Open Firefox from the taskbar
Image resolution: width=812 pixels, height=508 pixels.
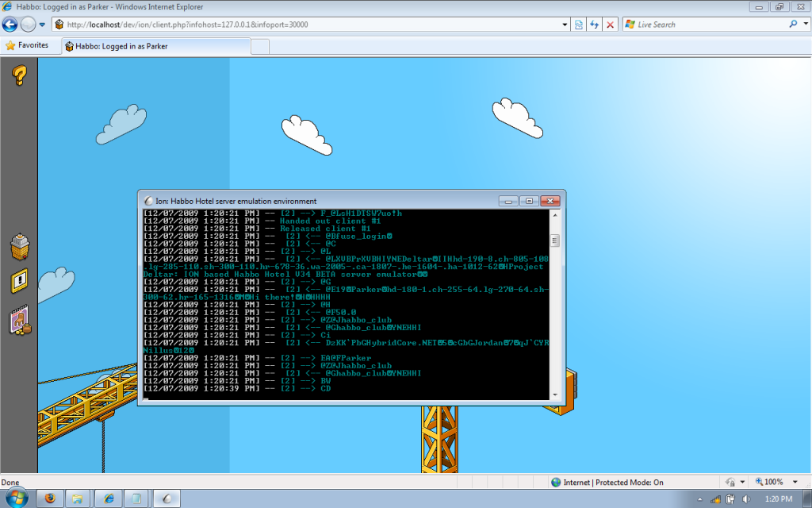pos(50,498)
